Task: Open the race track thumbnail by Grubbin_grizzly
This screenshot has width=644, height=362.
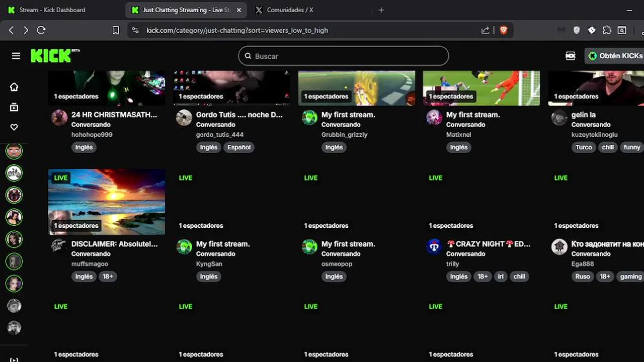Action: click(x=357, y=88)
